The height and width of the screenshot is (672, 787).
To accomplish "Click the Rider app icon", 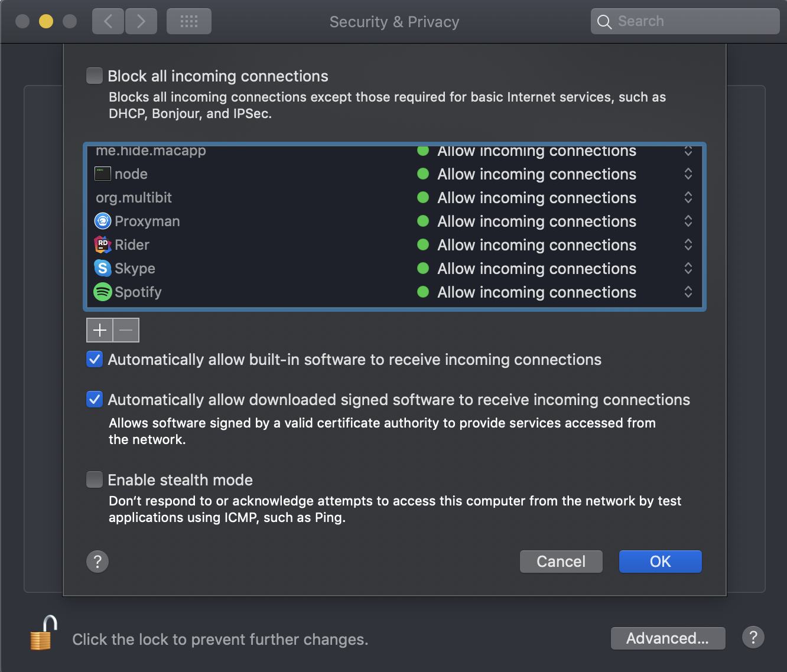I will (101, 244).
